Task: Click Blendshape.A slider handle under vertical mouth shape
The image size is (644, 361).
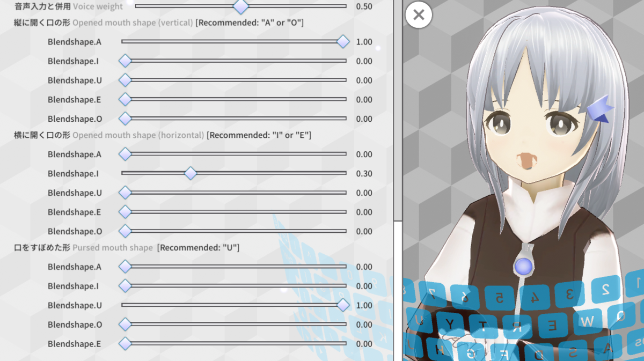Action: click(x=343, y=42)
